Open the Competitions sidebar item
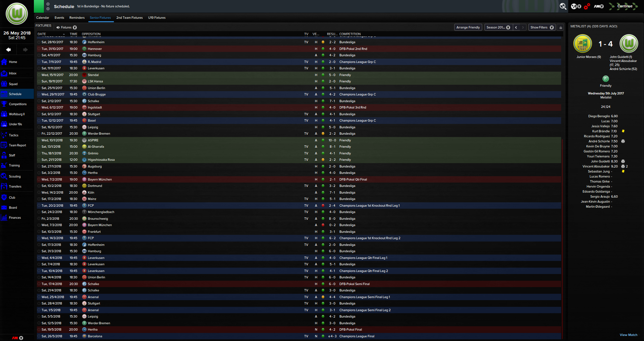The image size is (644, 341). (17, 104)
